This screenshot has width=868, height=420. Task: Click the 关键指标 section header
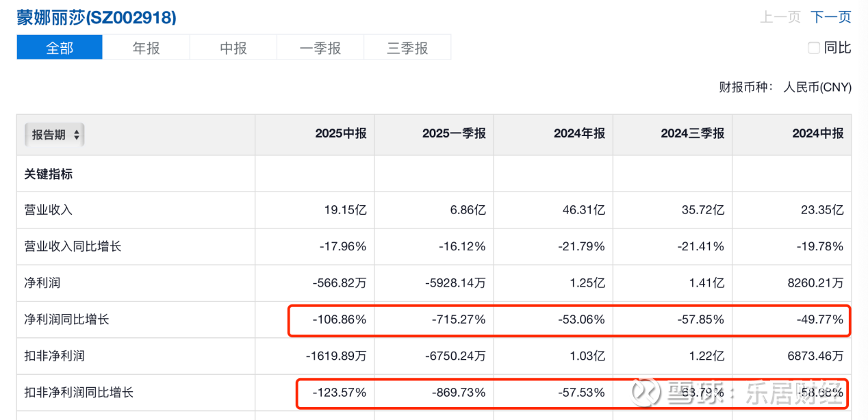click(49, 174)
